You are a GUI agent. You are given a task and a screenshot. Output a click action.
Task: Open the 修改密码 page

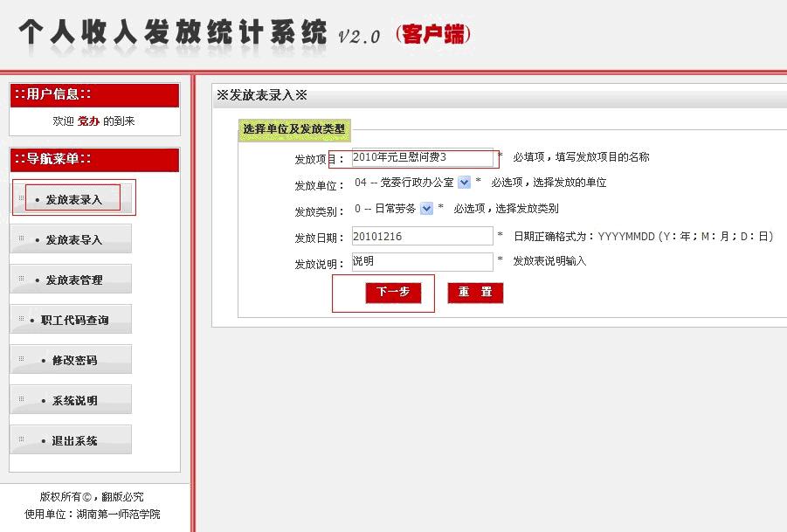click(x=73, y=360)
